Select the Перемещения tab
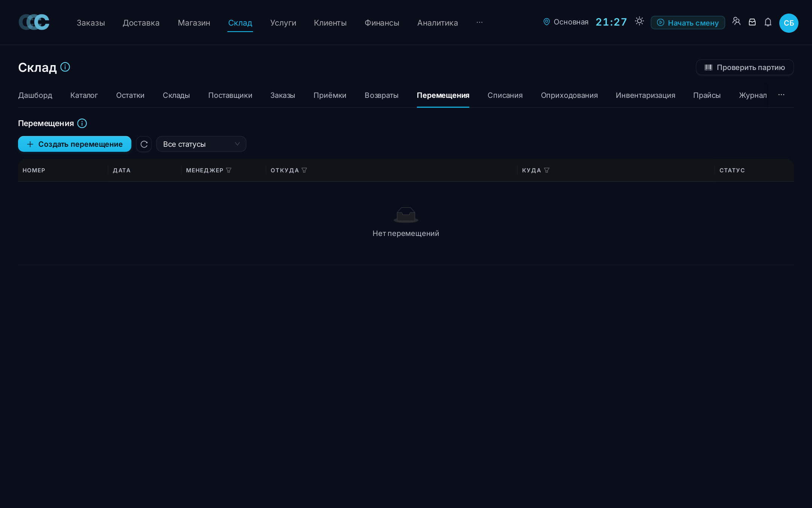This screenshot has height=508, width=812. (x=443, y=95)
